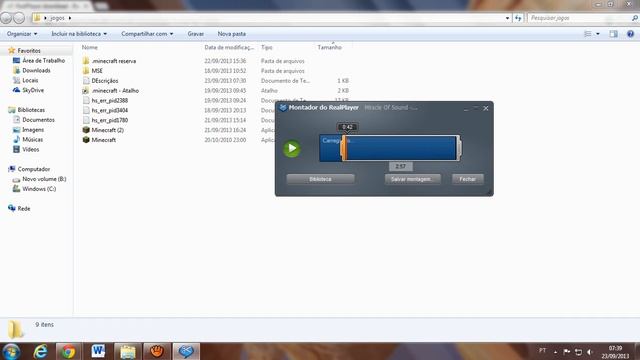Select Bibliotecas in navigation pane
Screen dimensions: 640x360
click(31, 110)
